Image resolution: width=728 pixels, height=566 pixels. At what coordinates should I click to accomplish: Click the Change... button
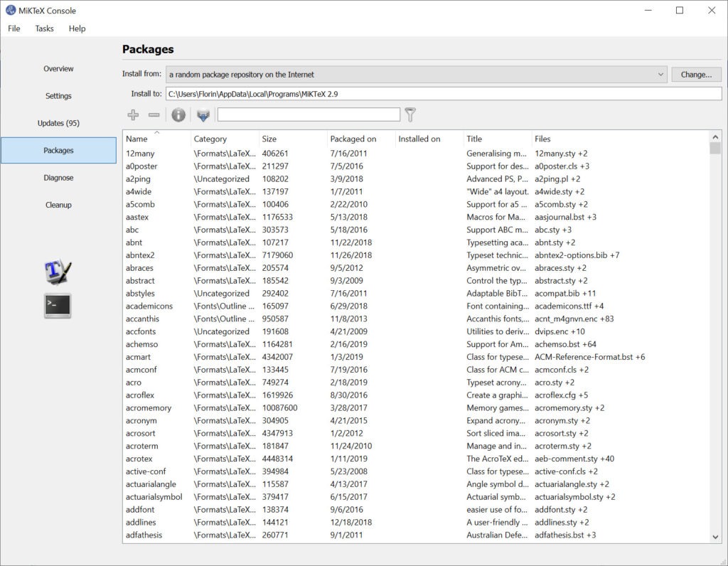696,74
